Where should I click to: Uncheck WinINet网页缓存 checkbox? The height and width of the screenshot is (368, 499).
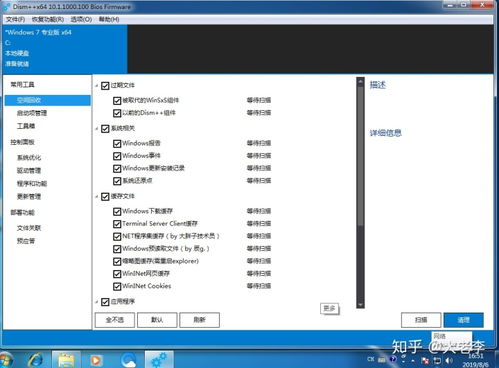[117, 274]
